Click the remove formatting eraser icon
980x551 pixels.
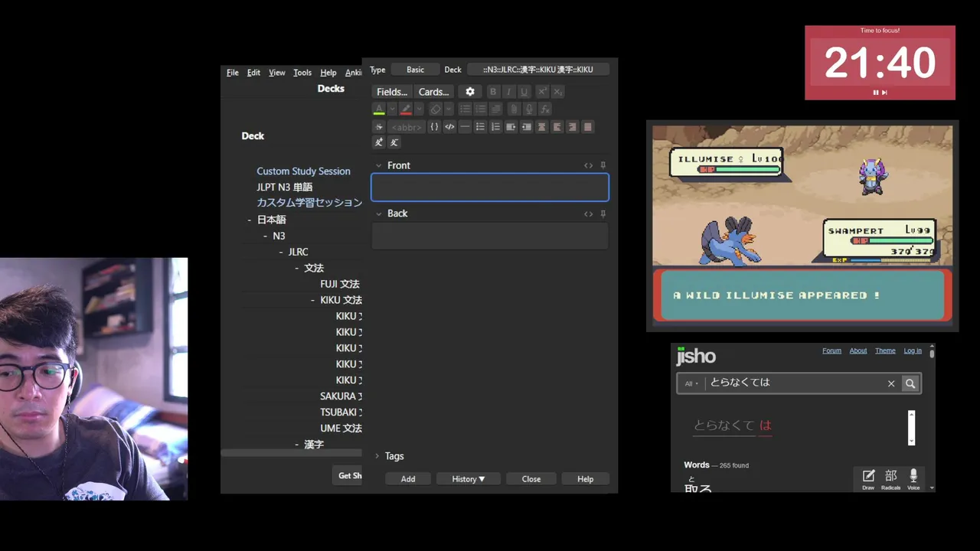click(x=435, y=109)
